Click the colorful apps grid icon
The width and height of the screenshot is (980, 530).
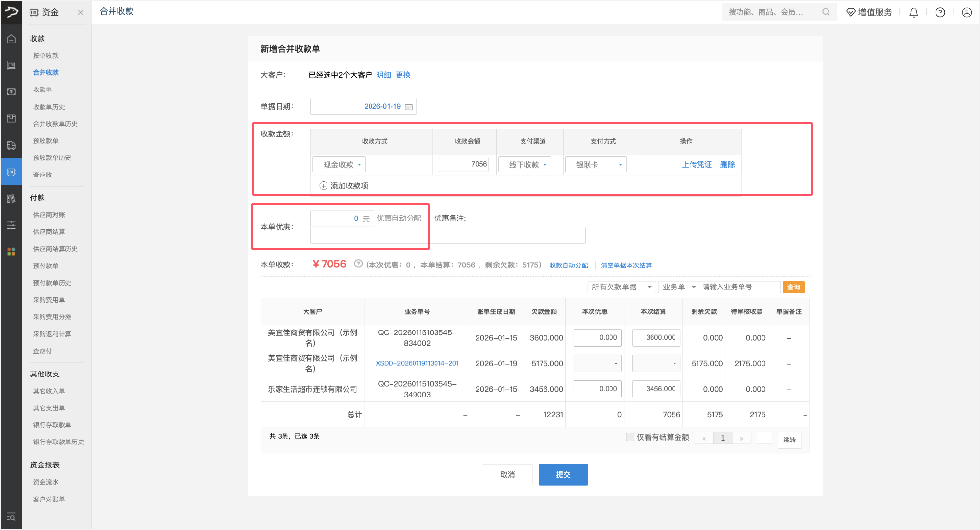(x=11, y=251)
